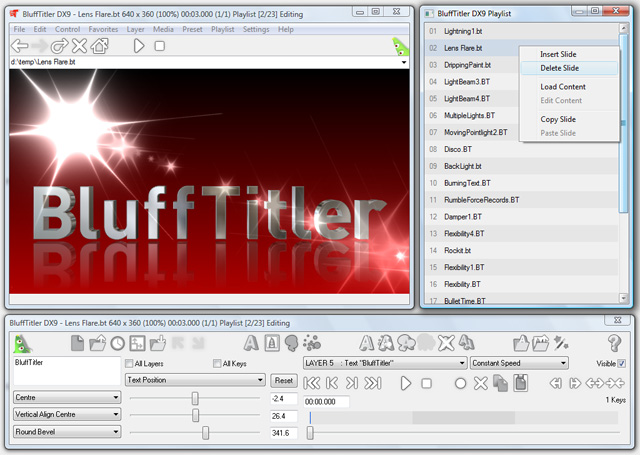Click the balloon-shaped layer icon
The height and width of the screenshot is (455, 640).
tap(291, 344)
